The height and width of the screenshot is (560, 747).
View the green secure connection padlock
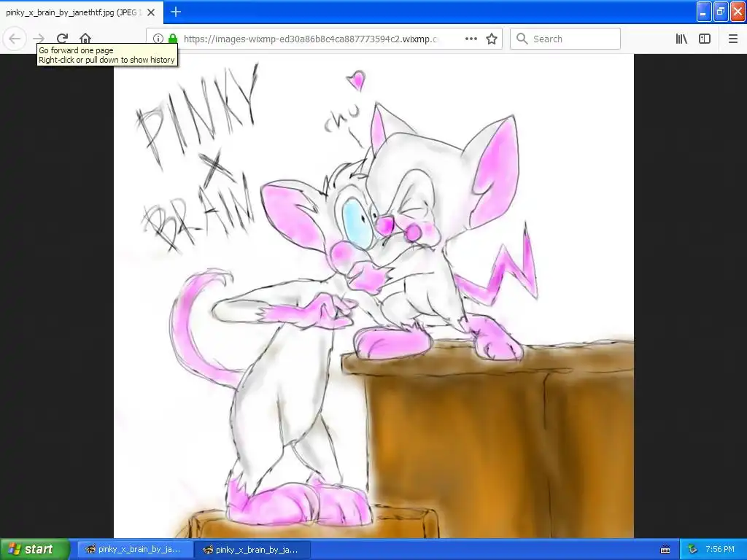tap(173, 39)
